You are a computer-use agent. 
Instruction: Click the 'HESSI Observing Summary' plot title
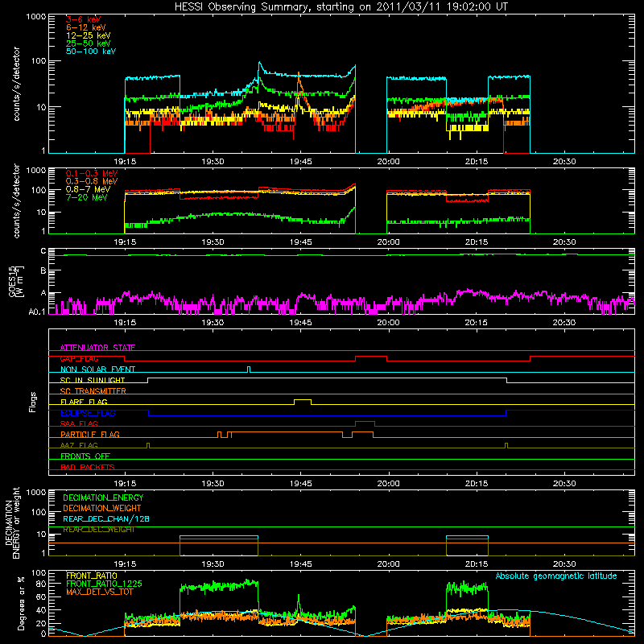341,7
